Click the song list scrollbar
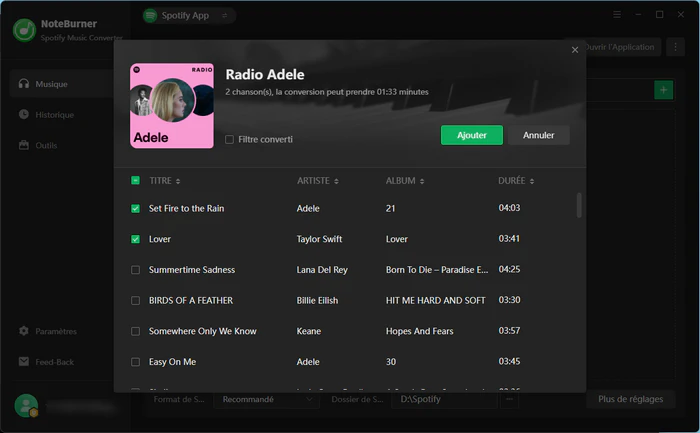The width and height of the screenshot is (700, 433). click(579, 205)
